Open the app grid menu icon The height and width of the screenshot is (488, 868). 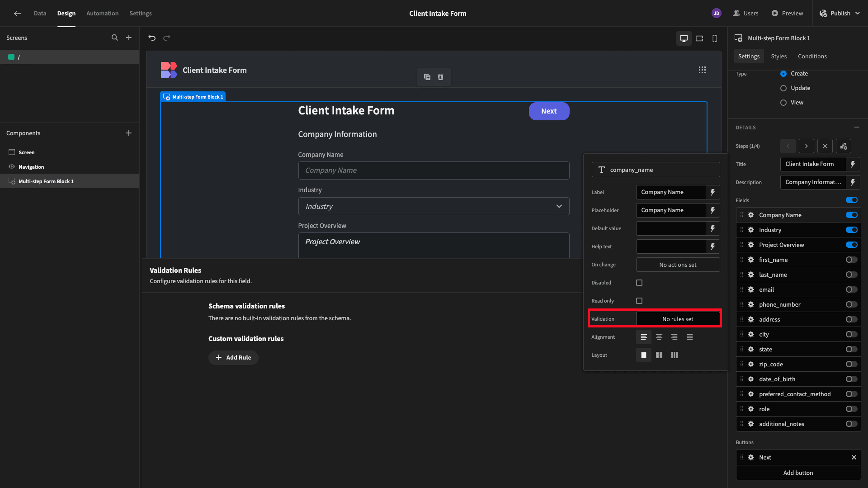click(702, 70)
